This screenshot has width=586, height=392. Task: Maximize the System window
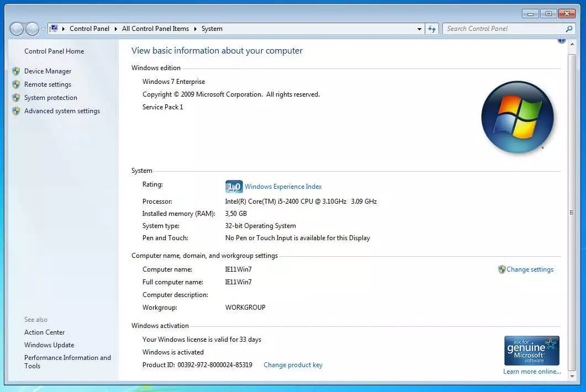[548, 14]
